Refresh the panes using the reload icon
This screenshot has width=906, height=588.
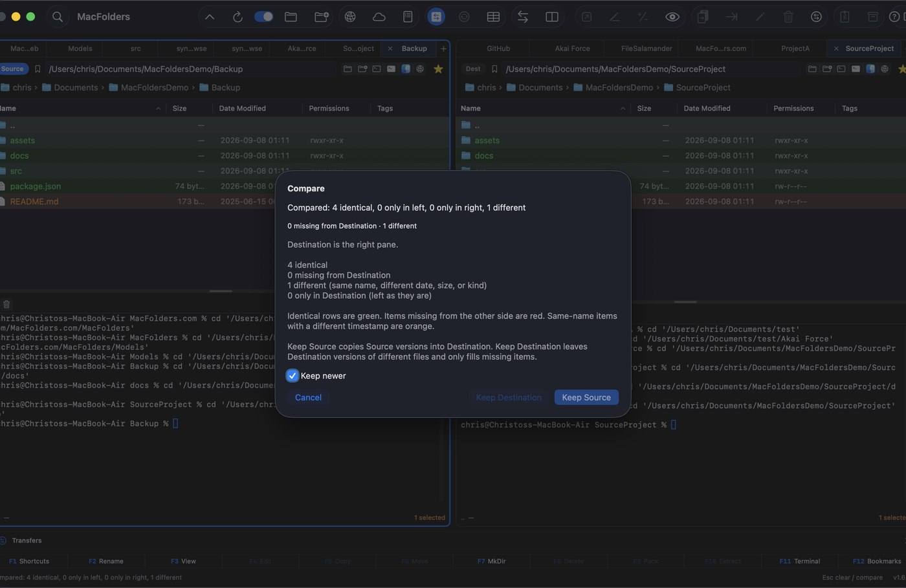[x=238, y=17]
